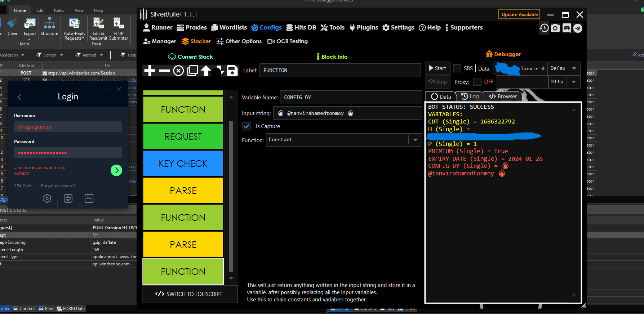This screenshot has width=644, height=314.
Task: Click the SWITCH TO LOLISCRIPT button
Action: (x=190, y=294)
